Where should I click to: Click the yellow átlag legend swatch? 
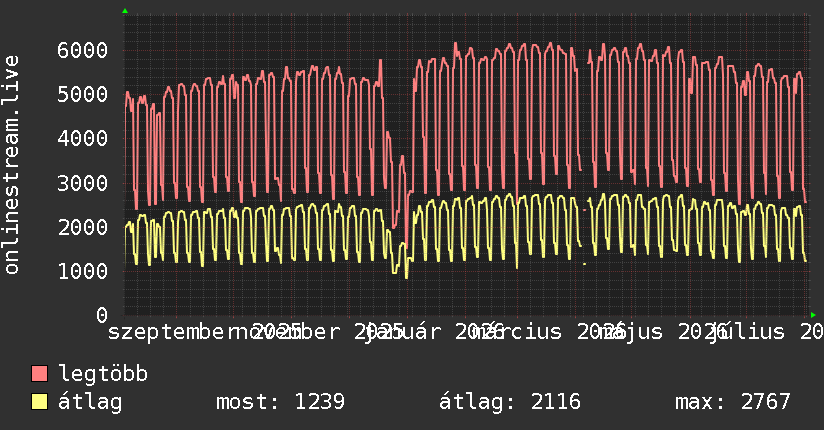click(x=39, y=402)
